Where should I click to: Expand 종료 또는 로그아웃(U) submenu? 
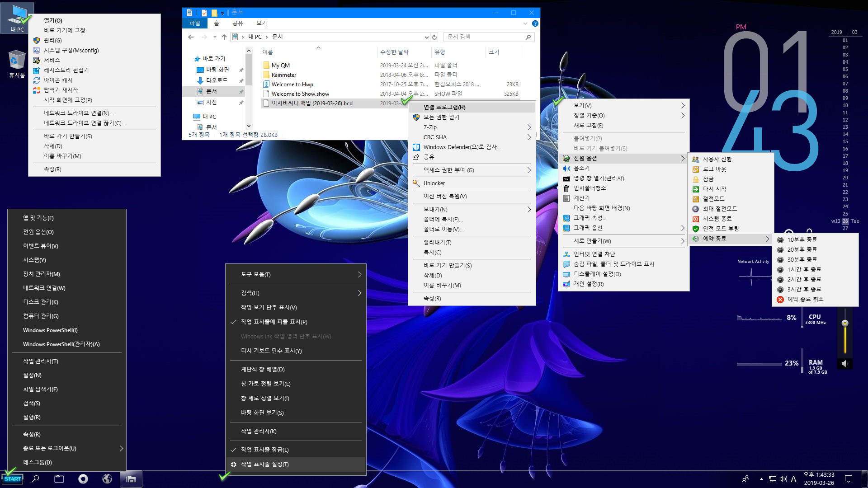pos(67,448)
